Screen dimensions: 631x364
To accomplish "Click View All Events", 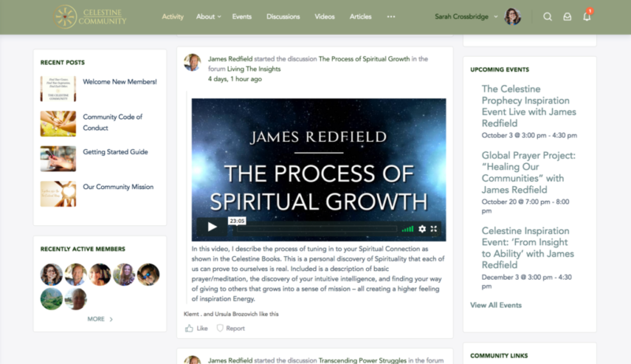I will [496, 305].
